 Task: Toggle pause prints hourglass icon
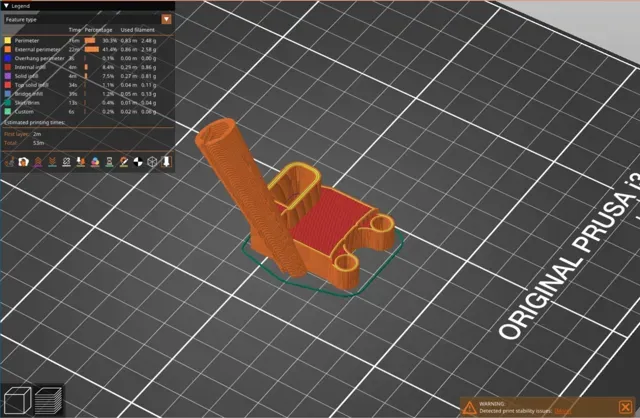coord(109,162)
